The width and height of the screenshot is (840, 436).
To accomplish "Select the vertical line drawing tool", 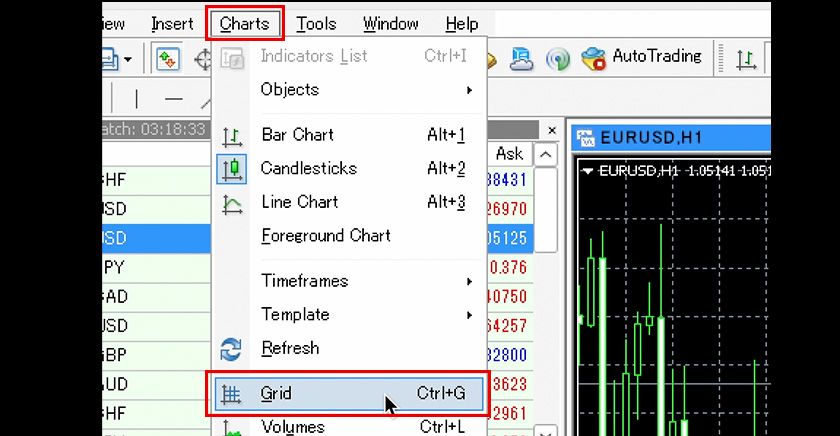I will (137, 100).
